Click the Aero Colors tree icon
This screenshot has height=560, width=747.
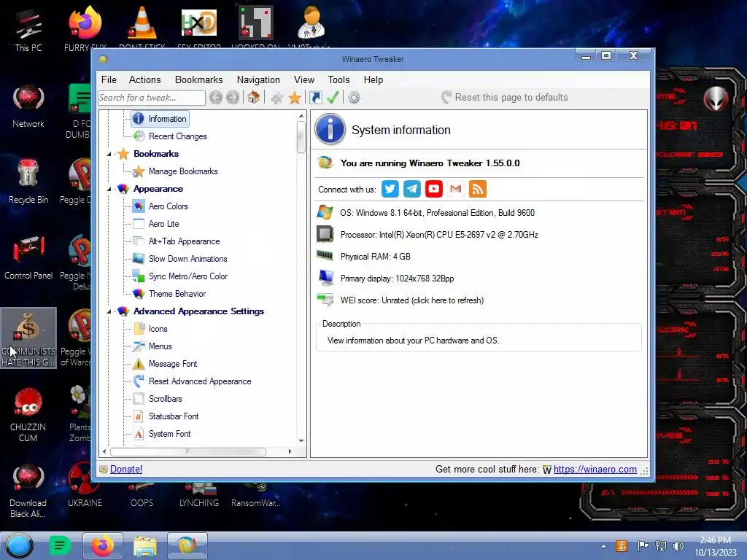coord(139,206)
